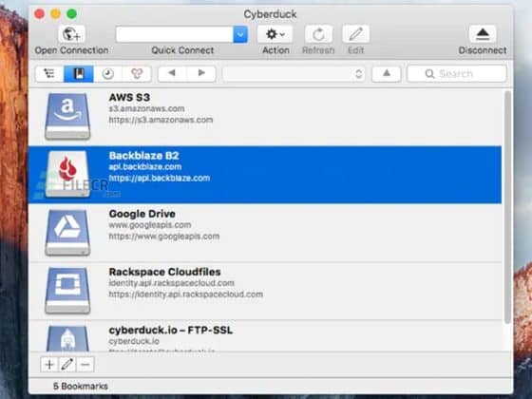532x399 pixels.
Task: Click the https://identity.api.rackspacecloud.com URL text
Action: click(x=186, y=294)
